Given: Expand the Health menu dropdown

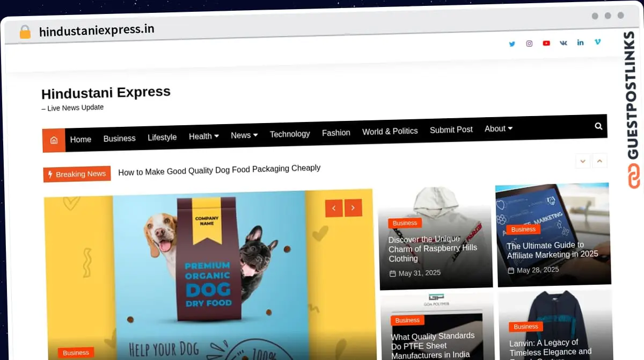Looking at the screenshot, I should [204, 136].
